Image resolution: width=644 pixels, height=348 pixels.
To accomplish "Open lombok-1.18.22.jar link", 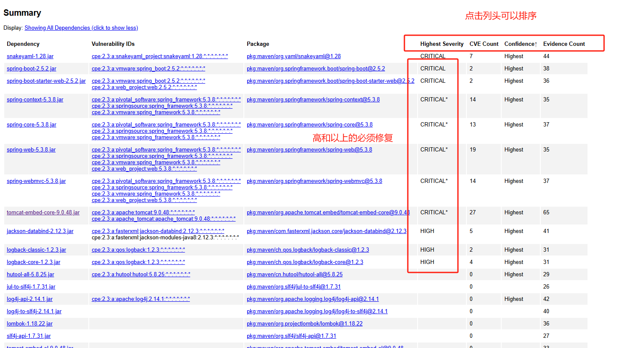I will (x=30, y=324).
